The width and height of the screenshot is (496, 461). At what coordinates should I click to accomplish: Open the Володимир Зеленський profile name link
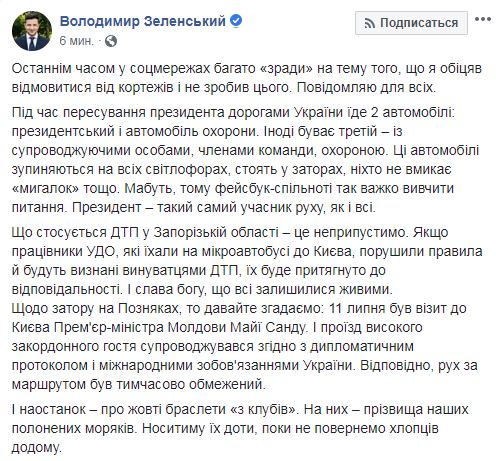coord(143,21)
